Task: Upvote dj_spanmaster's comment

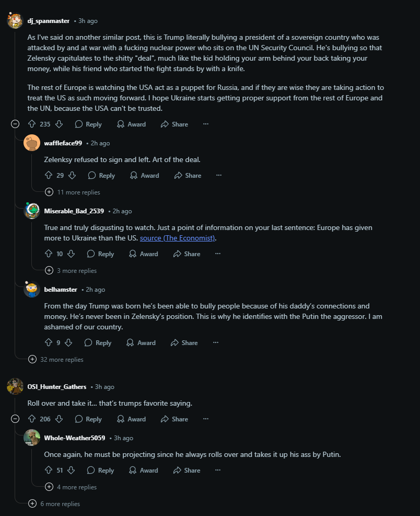Action: tap(32, 124)
